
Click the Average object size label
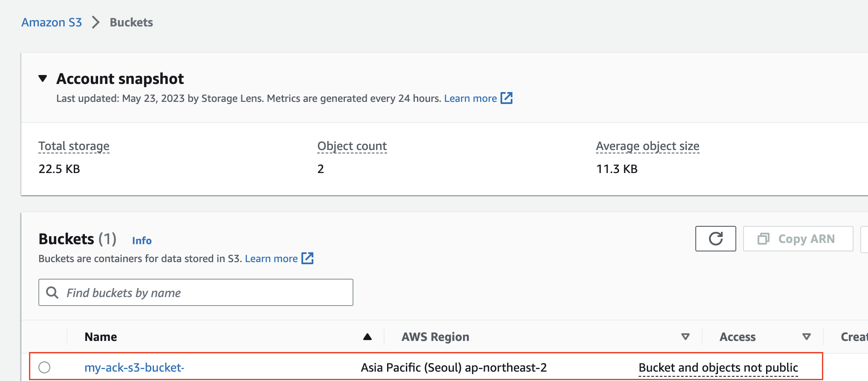pos(648,146)
